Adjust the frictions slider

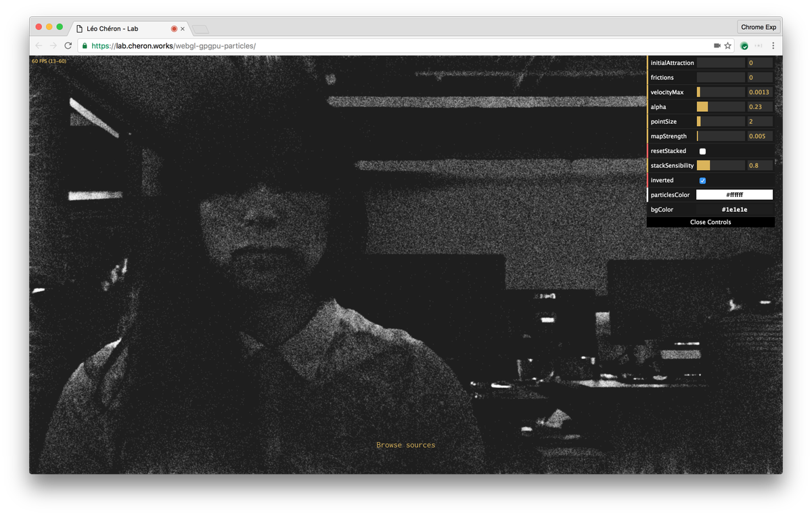(x=721, y=77)
